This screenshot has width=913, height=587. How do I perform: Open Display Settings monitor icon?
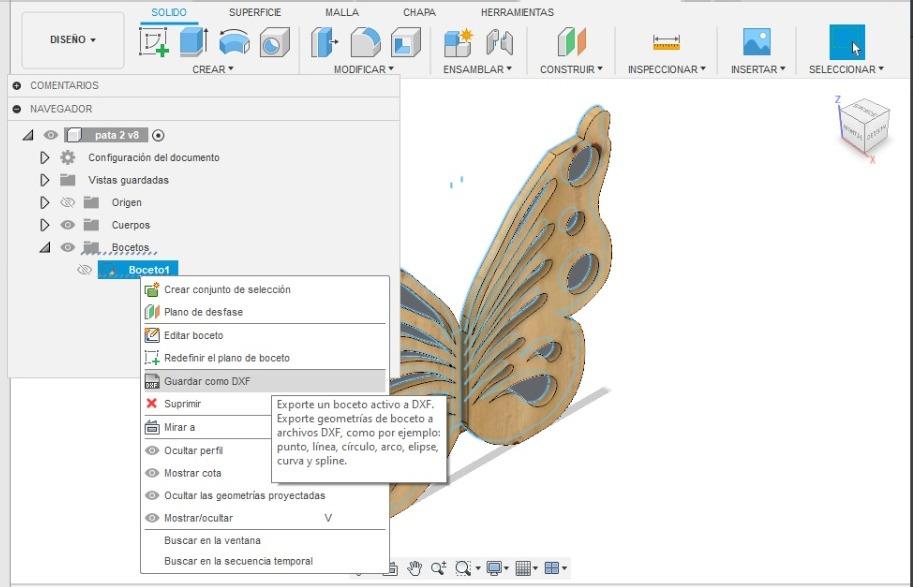tap(496, 568)
